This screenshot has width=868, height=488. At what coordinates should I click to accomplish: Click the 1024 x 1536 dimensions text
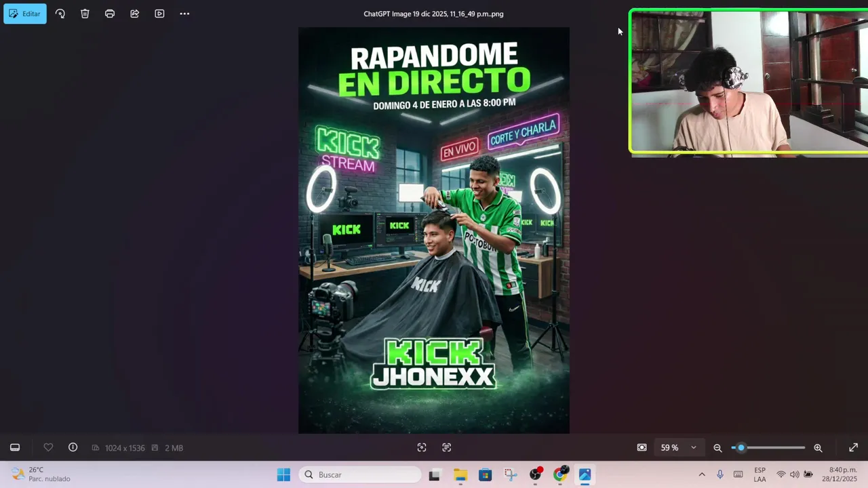(x=125, y=448)
